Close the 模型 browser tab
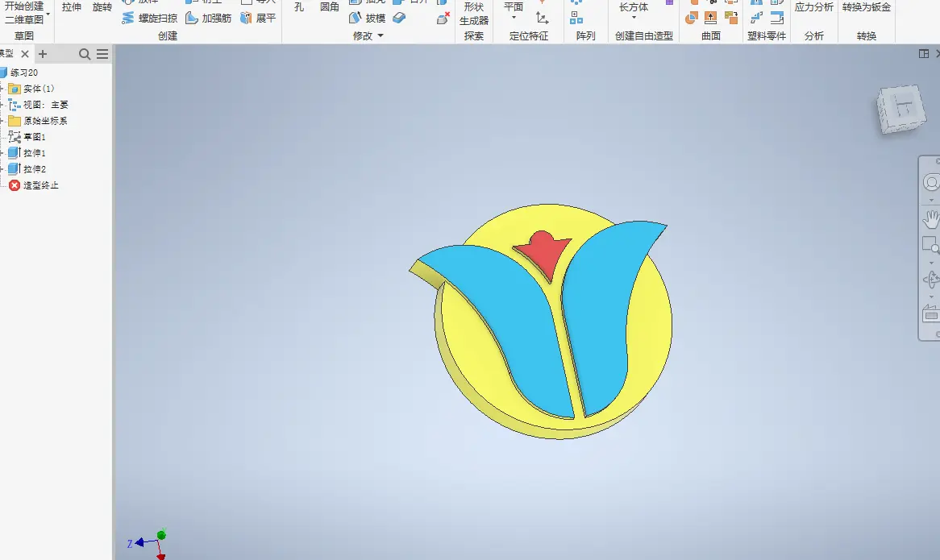940x560 pixels. pos(25,54)
